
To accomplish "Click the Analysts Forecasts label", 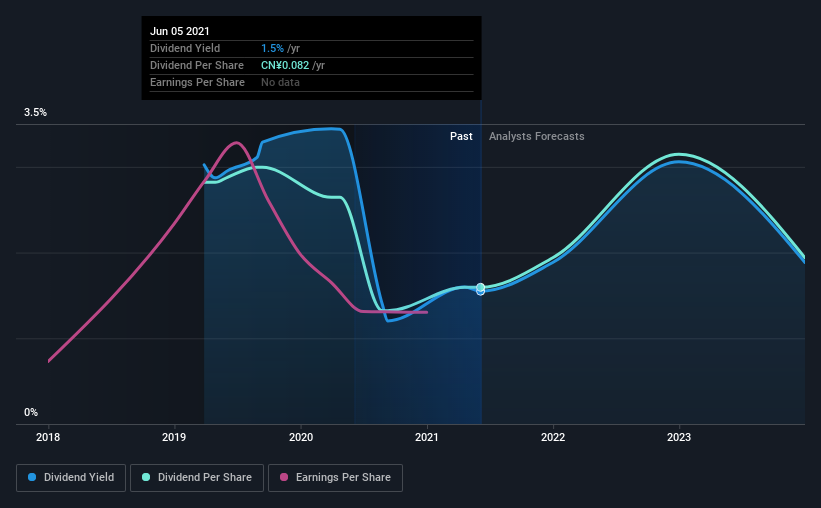I will coord(537,136).
